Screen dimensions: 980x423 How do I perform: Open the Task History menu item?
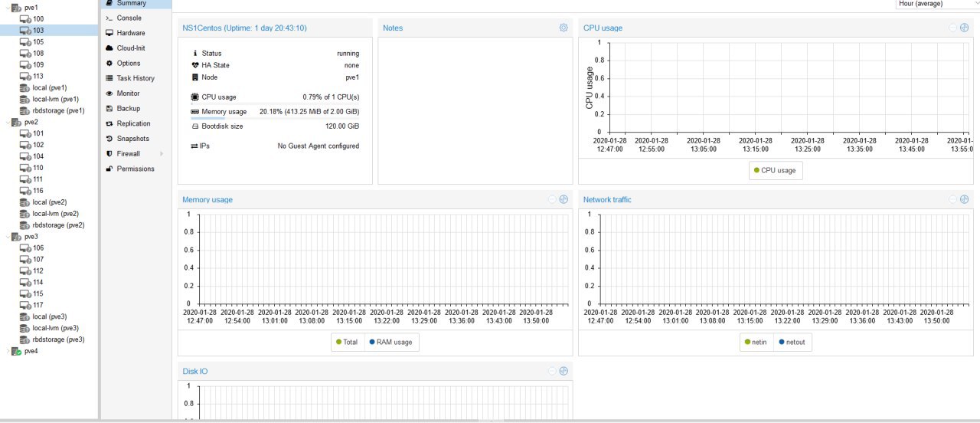136,78
